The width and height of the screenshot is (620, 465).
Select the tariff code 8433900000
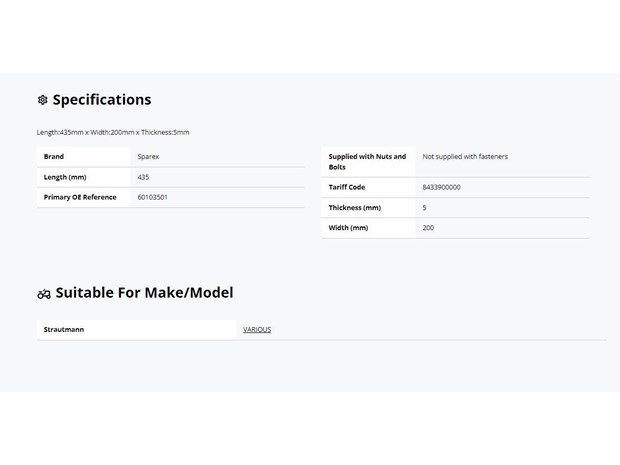[x=441, y=187]
